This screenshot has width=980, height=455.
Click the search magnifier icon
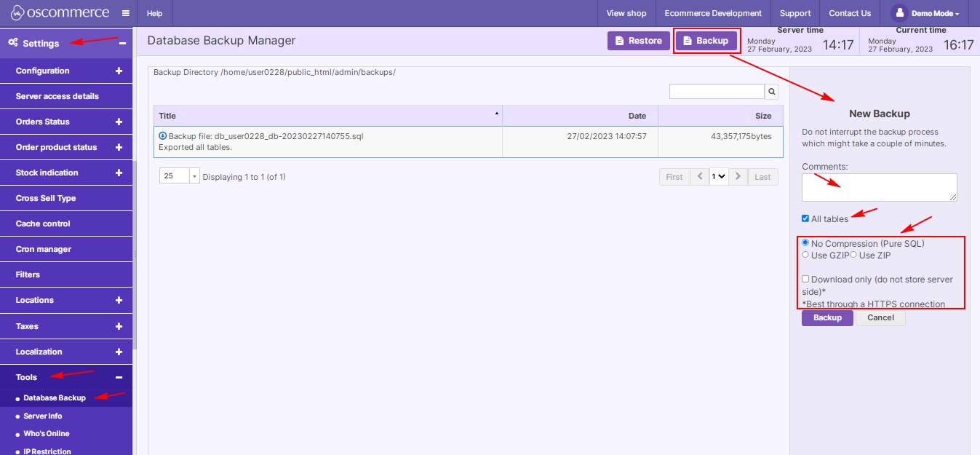772,91
